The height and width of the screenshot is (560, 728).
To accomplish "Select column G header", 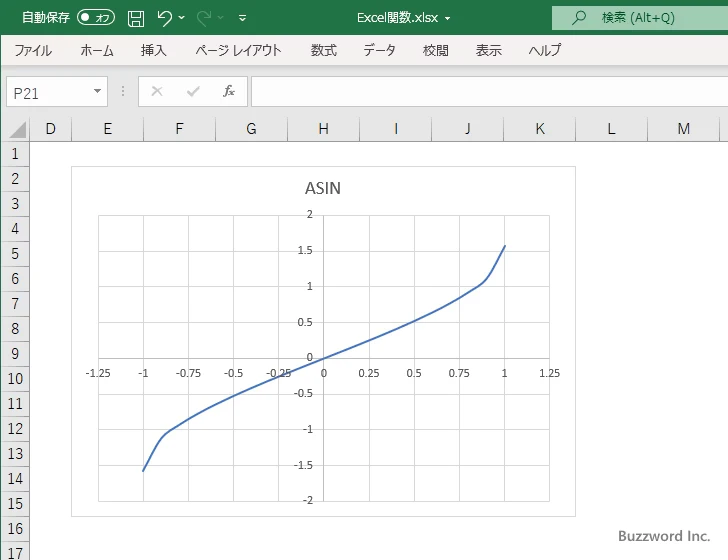I will click(251, 129).
